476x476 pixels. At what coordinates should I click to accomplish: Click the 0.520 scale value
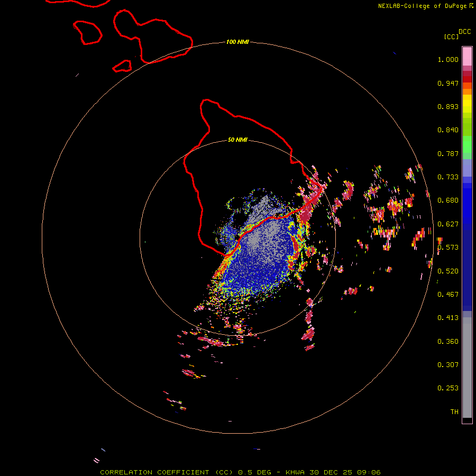[448, 271]
